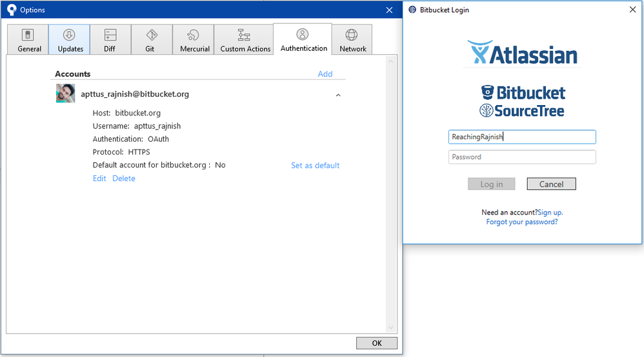The image size is (644, 357).
Task: Close the Bitbucket Login window
Action: coord(632,10)
